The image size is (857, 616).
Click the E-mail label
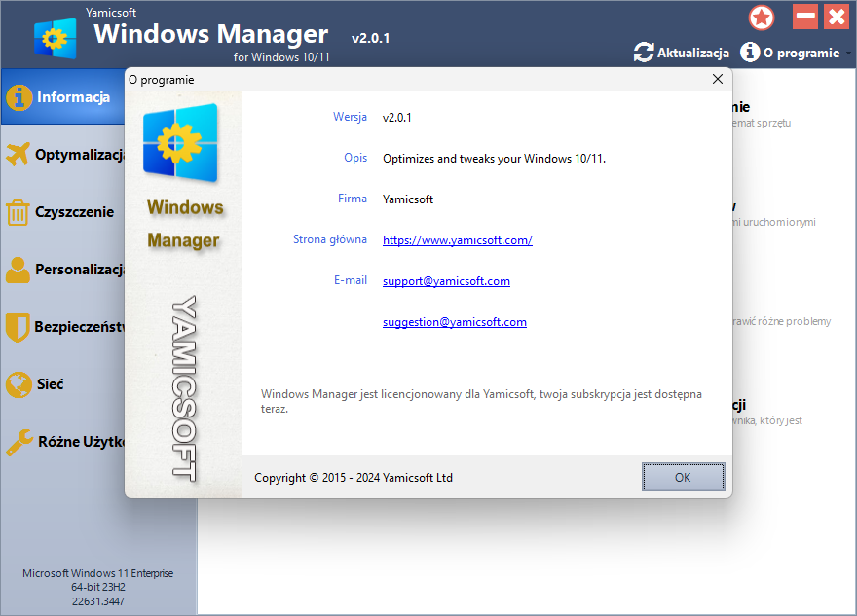pos(351,280)
